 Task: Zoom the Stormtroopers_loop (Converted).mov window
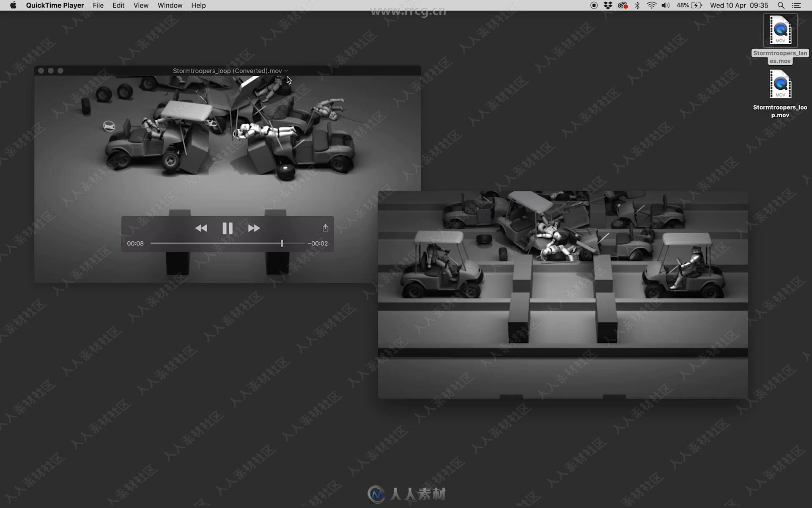(60, 71)
